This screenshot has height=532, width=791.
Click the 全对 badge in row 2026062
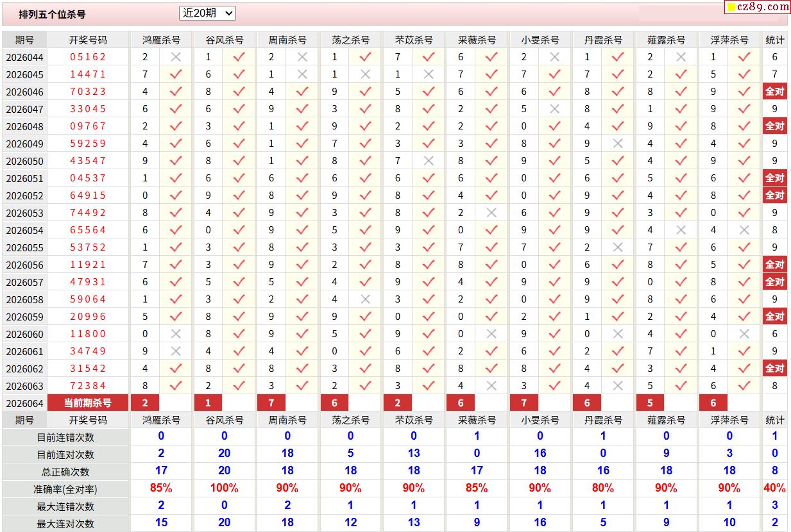click(774, 369)
